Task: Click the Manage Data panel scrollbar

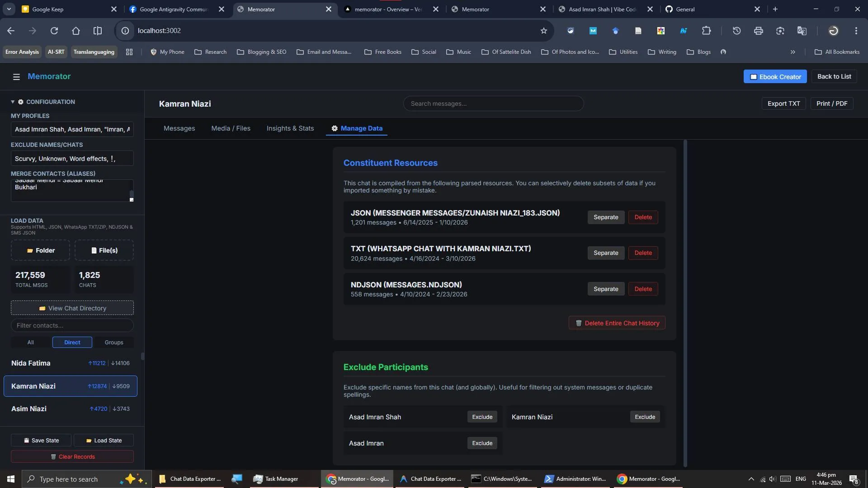Action: coord(685,303)
